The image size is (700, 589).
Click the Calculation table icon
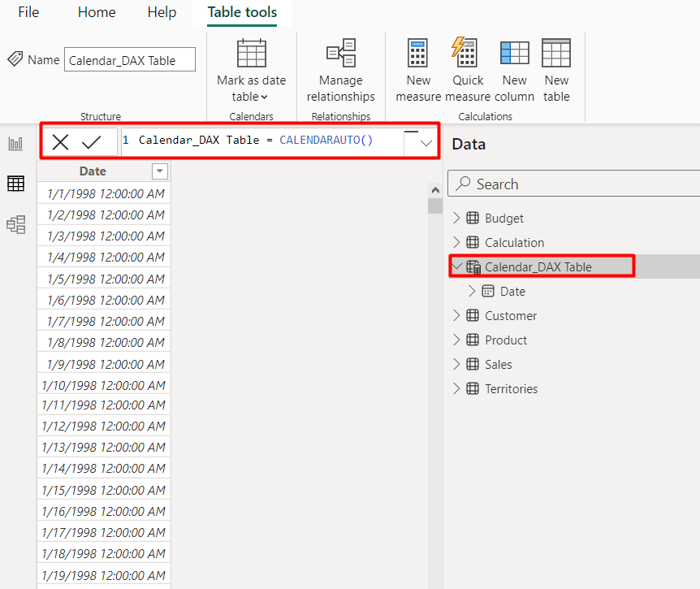473,242
